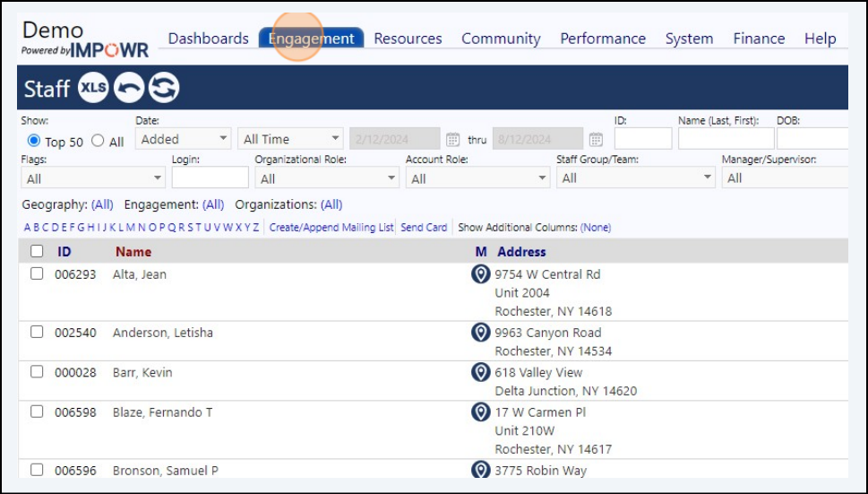Image resolution: width=868 pixels, height=494 pixels.
Task: Check the box for Anderson, Letisha
Action: [37, 332]
